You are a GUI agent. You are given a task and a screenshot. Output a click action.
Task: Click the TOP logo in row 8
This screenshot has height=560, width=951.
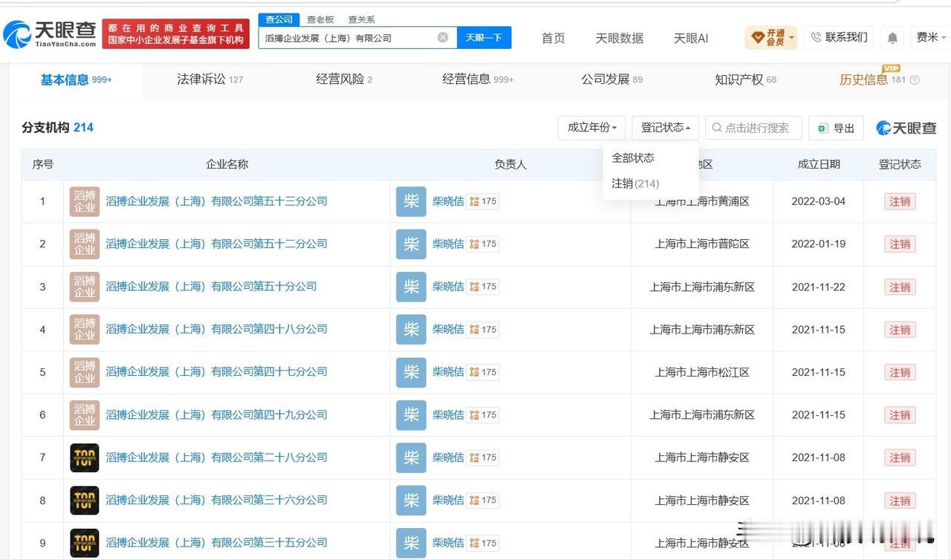point(85,501)
